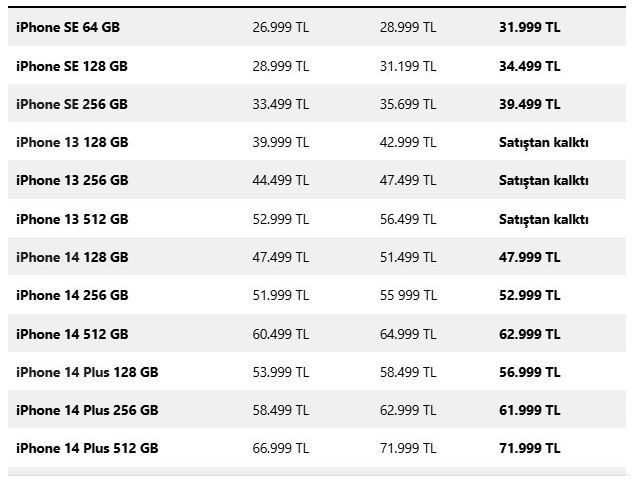Click the 44.499 TL price cell

pos(281,180)
